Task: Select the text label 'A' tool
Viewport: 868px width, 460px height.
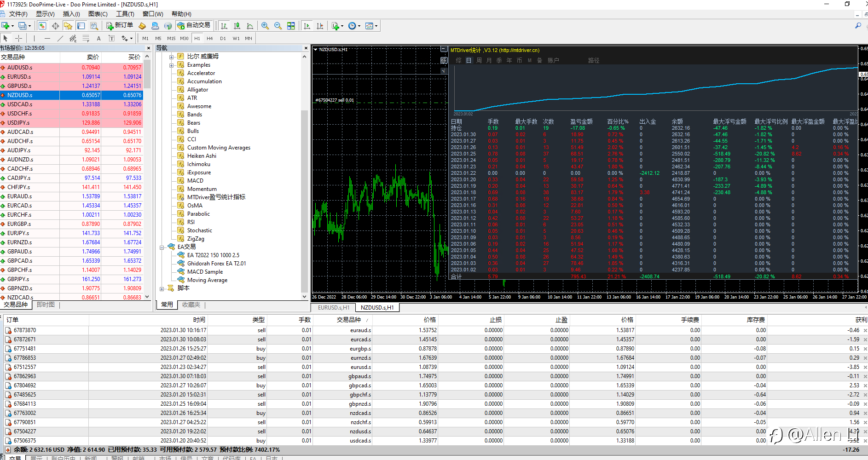Action: tap(98, 38)
